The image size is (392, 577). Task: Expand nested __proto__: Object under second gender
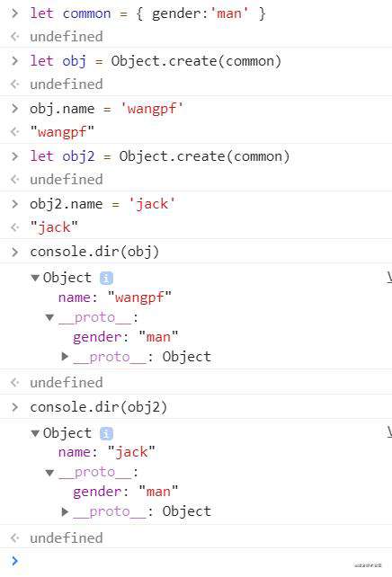pos(65,511)
